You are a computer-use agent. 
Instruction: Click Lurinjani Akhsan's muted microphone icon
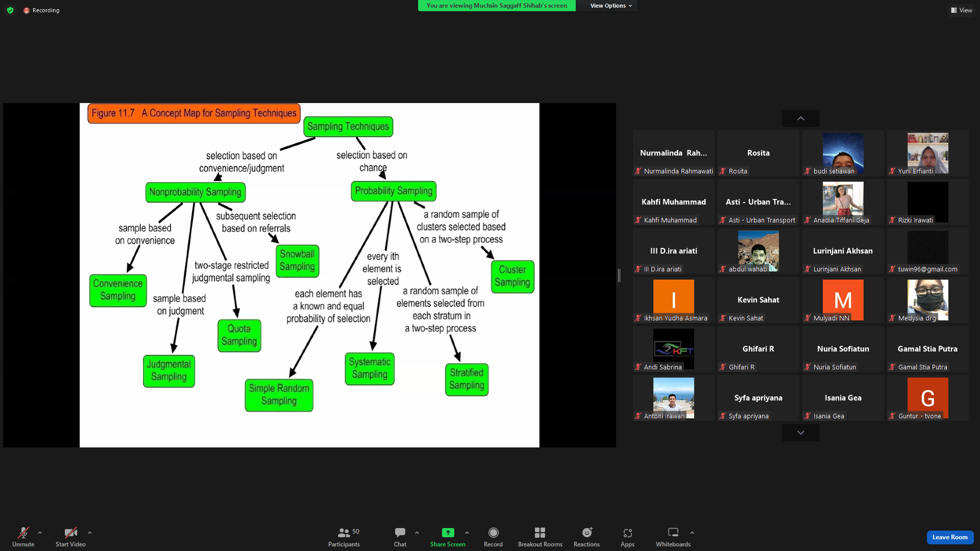807,269
